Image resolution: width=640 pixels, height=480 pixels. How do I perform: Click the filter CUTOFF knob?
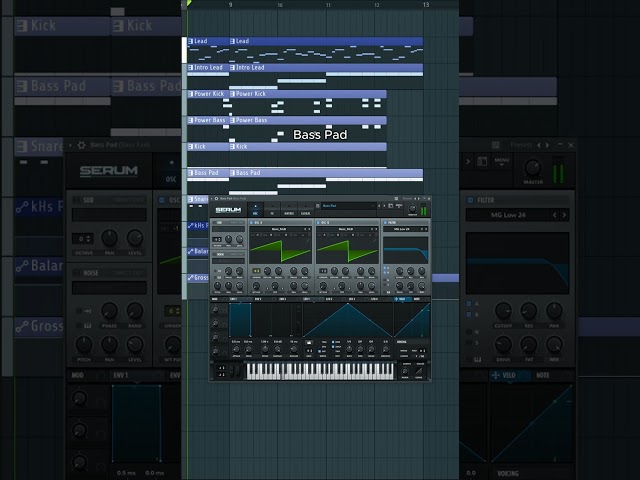400,271
